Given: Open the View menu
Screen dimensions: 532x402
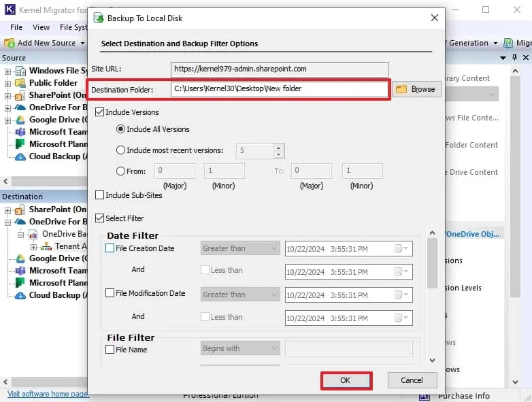Looking at the screenshot, I should [x=41, y=27].
